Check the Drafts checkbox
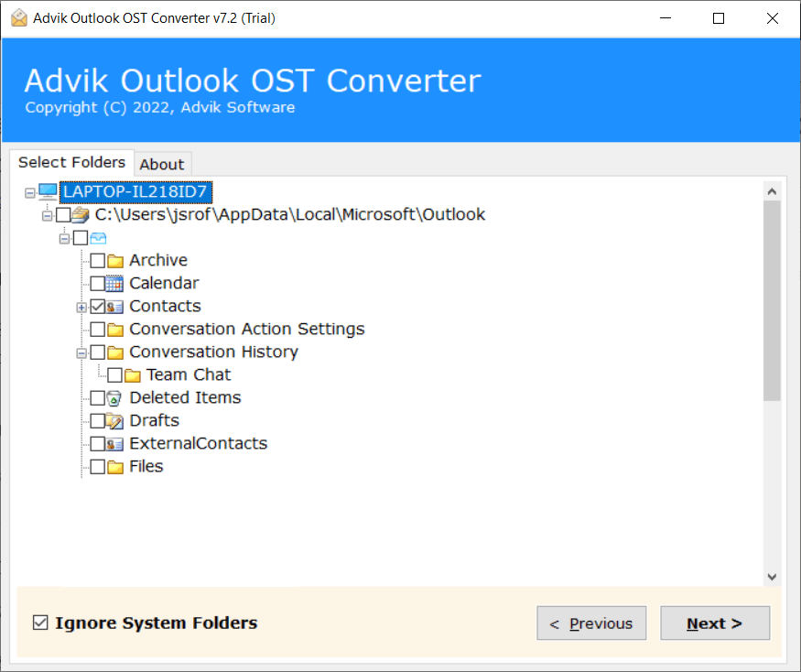 [98, 421]
